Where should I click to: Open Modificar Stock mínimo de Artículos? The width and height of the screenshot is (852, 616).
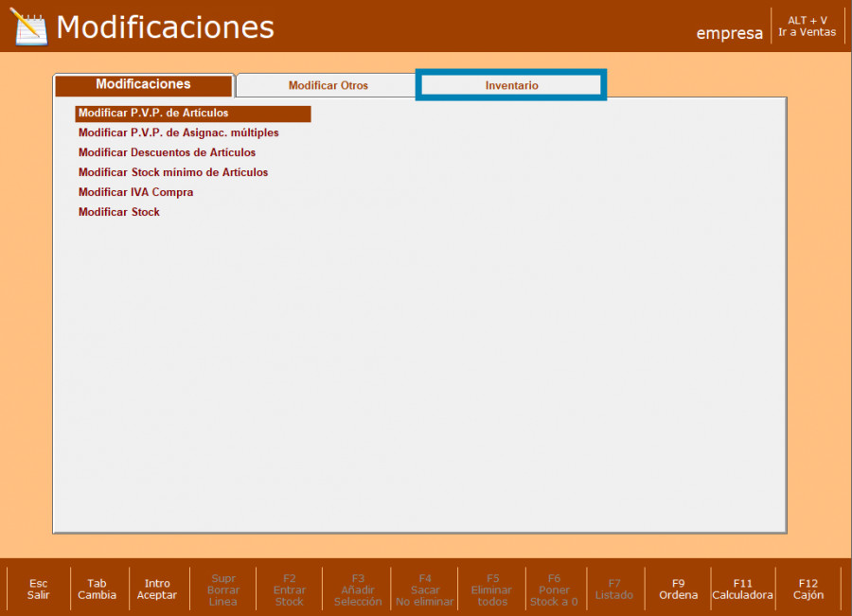pos(172,172)
